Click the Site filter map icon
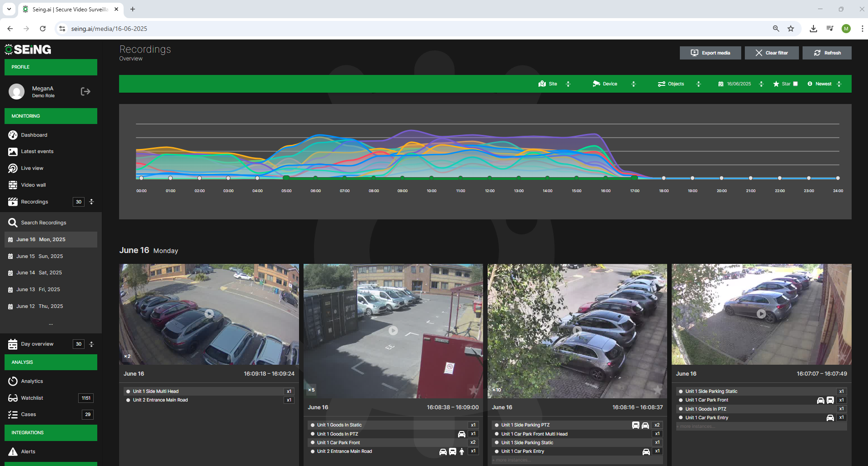The height and width of the screenshot is (466, 868). pyautogui.click(x=542, y=84)
